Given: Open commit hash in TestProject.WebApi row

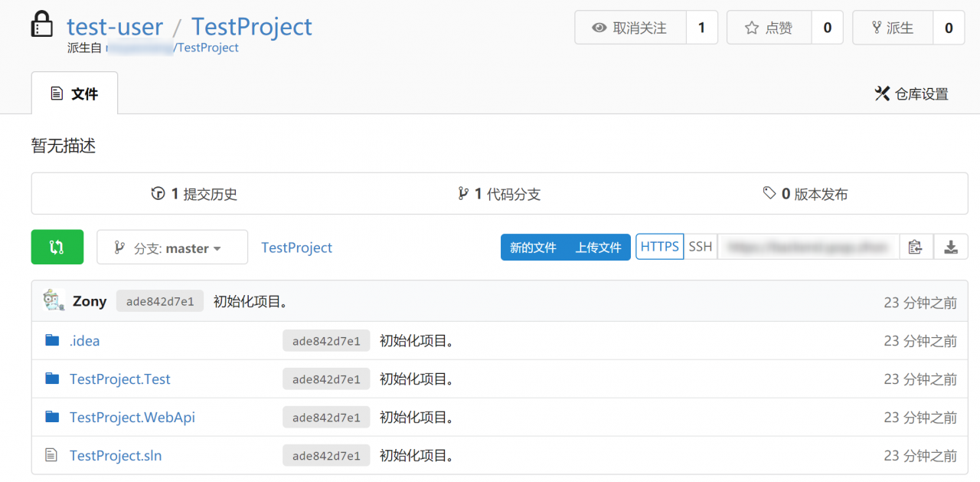Looking at the screenshot, I should [326, 418].
